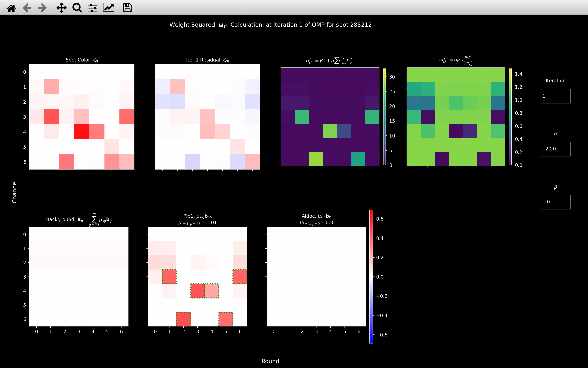Viewport: 588px width, 368px height.
Task: Open Edit axis and curve parameters
Action: click(x=109, y=8)
